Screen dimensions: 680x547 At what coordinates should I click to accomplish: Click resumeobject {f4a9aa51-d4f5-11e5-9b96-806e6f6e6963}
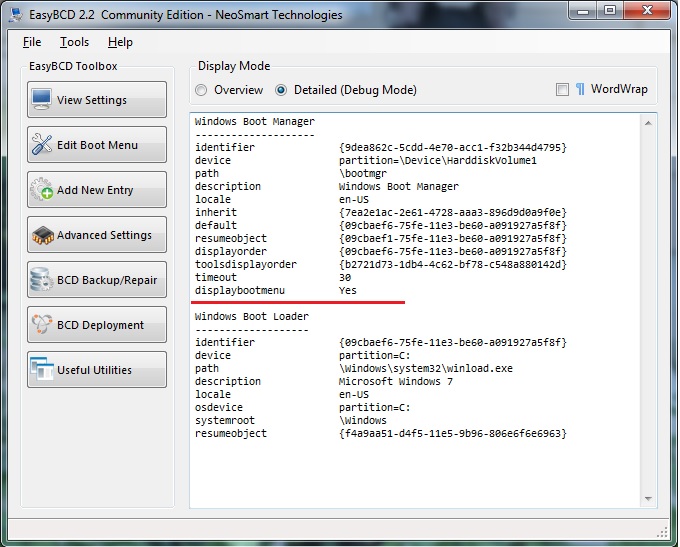coord(453,433)
